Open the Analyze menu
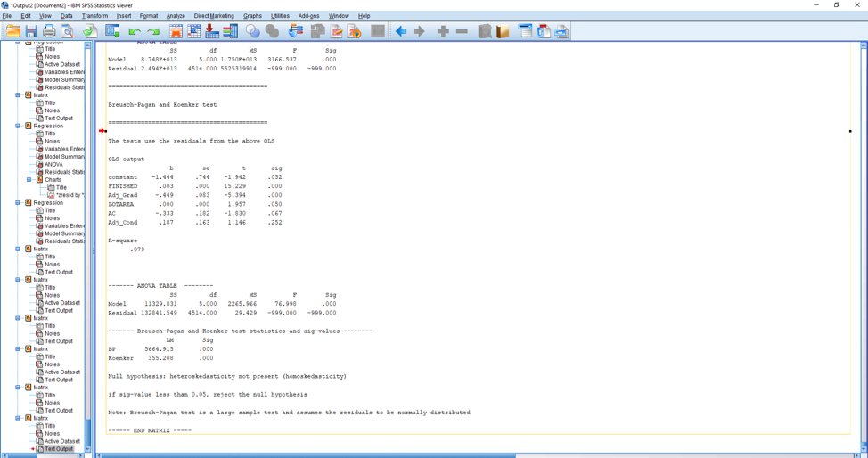 click(x=176, y=16)
